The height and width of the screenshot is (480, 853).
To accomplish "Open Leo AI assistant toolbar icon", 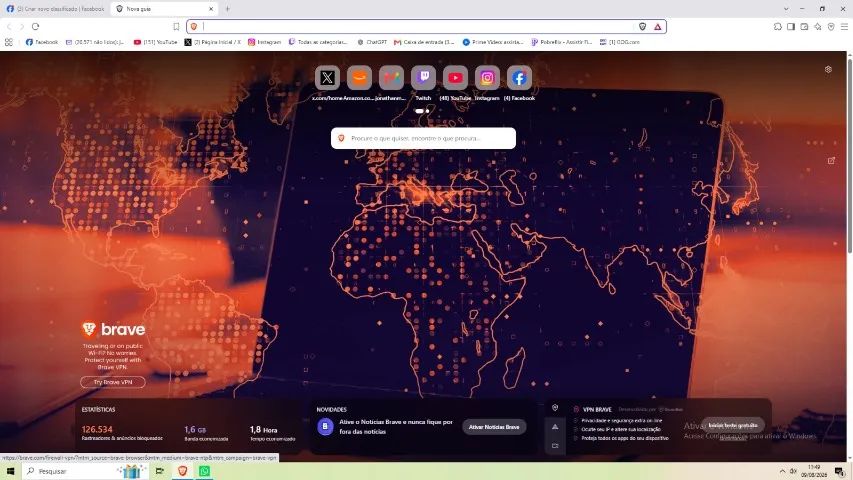I will pyautogui.click(x=818, y=26).
